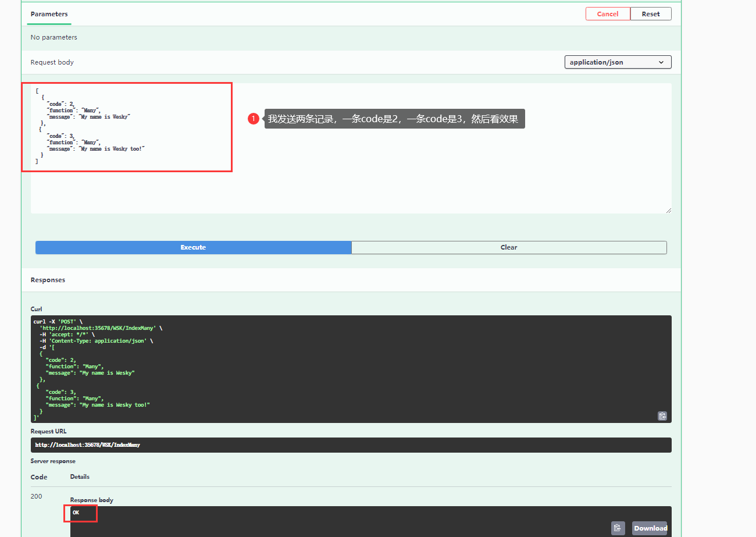756x537 pixels.
Task: Click the OK response body text
Action: 76,513
